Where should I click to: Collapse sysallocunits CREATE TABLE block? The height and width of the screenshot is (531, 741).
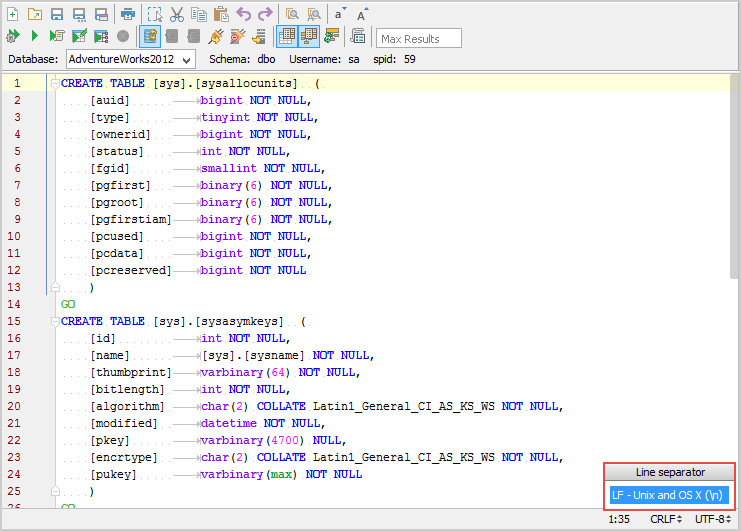55,84
